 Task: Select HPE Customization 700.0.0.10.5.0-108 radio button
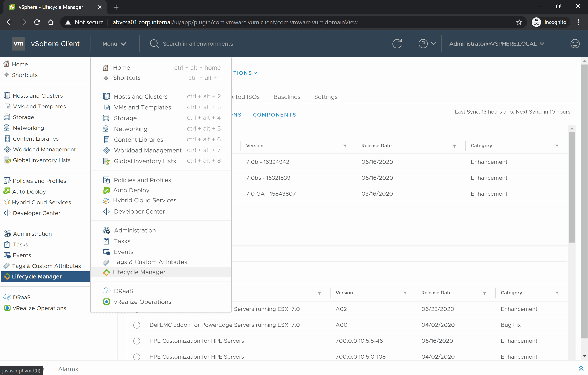click(137, 357)
